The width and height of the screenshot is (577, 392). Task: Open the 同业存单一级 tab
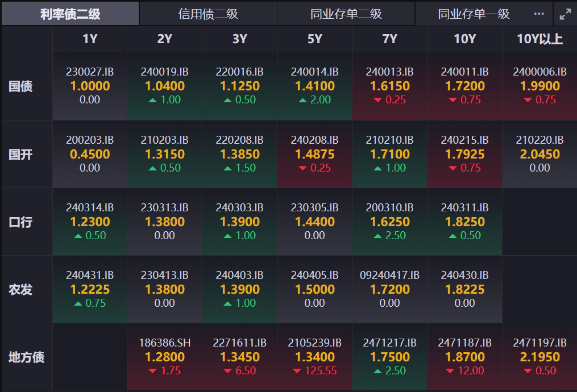473,14
